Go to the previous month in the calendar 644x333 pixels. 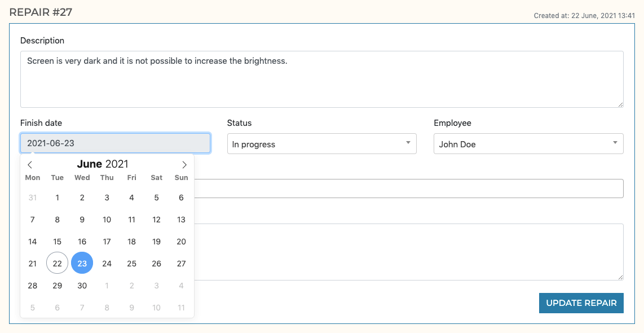[30, 164]
